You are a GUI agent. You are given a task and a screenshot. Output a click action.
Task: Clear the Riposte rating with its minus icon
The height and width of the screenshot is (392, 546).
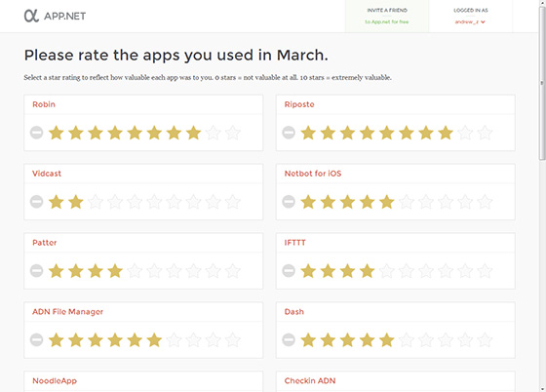click(x=289, y=133)
